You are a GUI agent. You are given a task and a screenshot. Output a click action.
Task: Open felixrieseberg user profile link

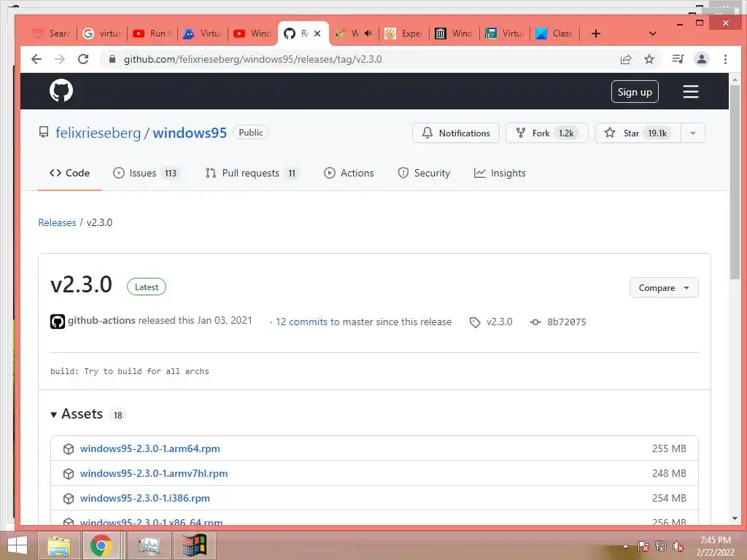(x=98, y=133)
